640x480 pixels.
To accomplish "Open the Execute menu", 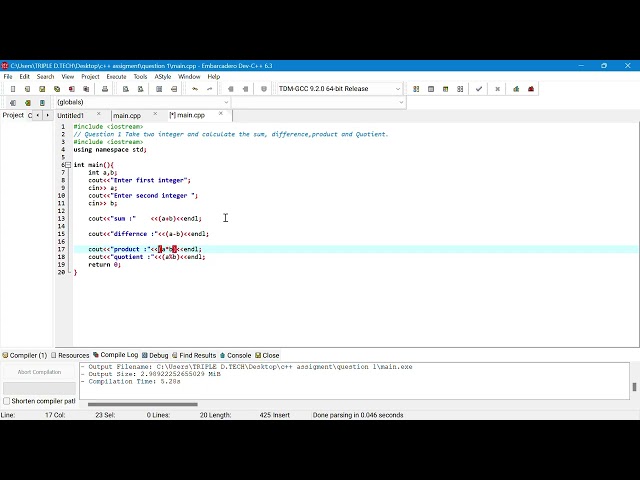I will 116,77.
